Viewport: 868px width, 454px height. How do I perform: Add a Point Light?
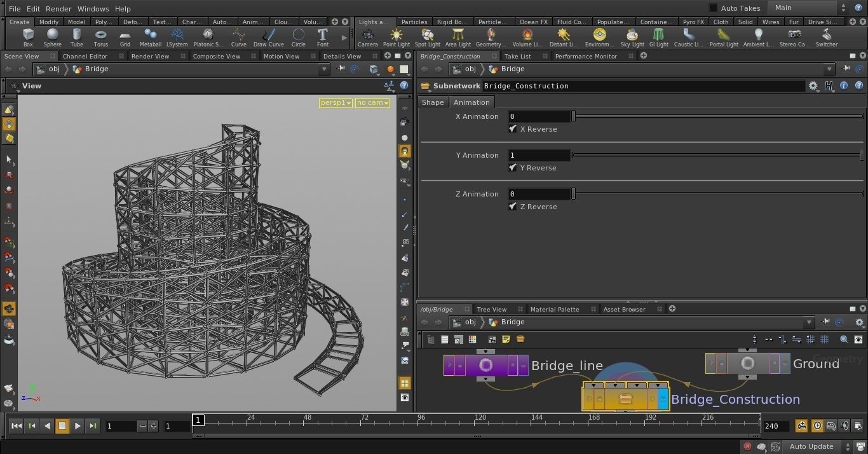(397, 38)
